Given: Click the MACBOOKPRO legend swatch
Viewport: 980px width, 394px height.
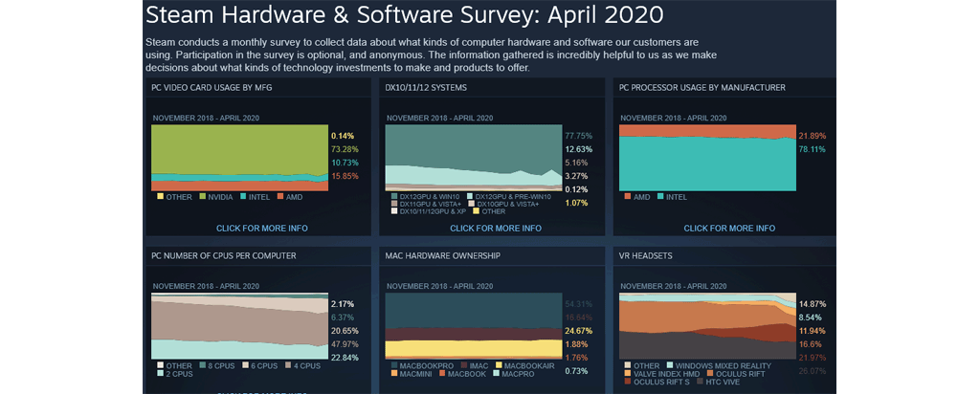Looking at the screenshot, I should (x=393, y=366).
